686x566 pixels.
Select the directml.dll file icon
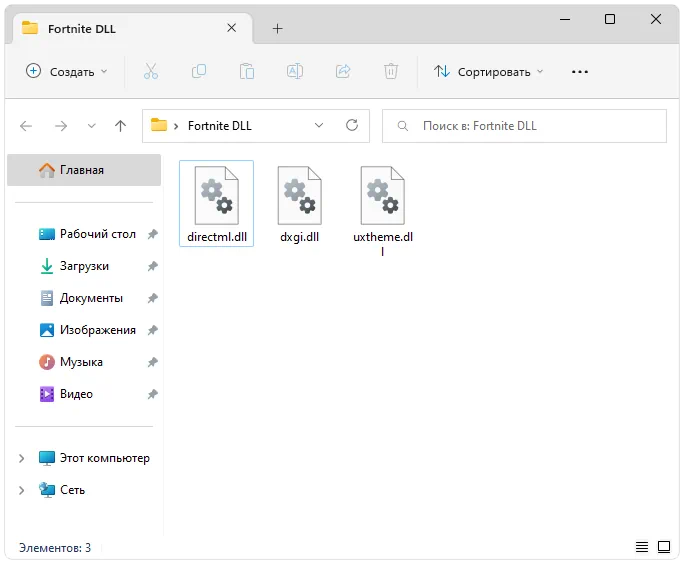point(217,195)
